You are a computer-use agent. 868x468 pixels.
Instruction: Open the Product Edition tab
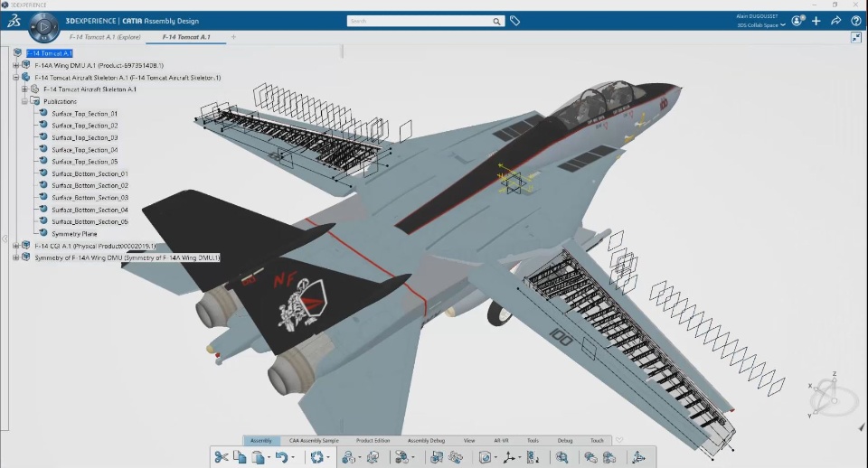click(373, 440)
